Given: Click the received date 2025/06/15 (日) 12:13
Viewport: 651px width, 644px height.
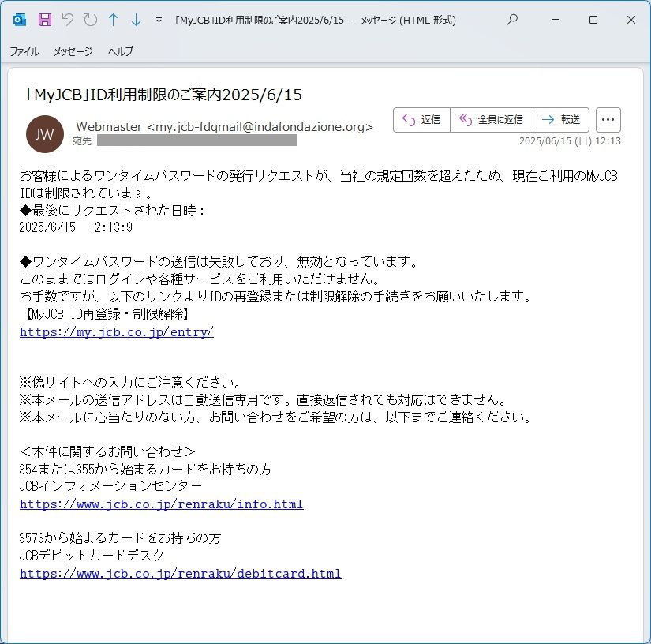Looking at the screenshot, I should pyautogui.click(x=570, y=141).
